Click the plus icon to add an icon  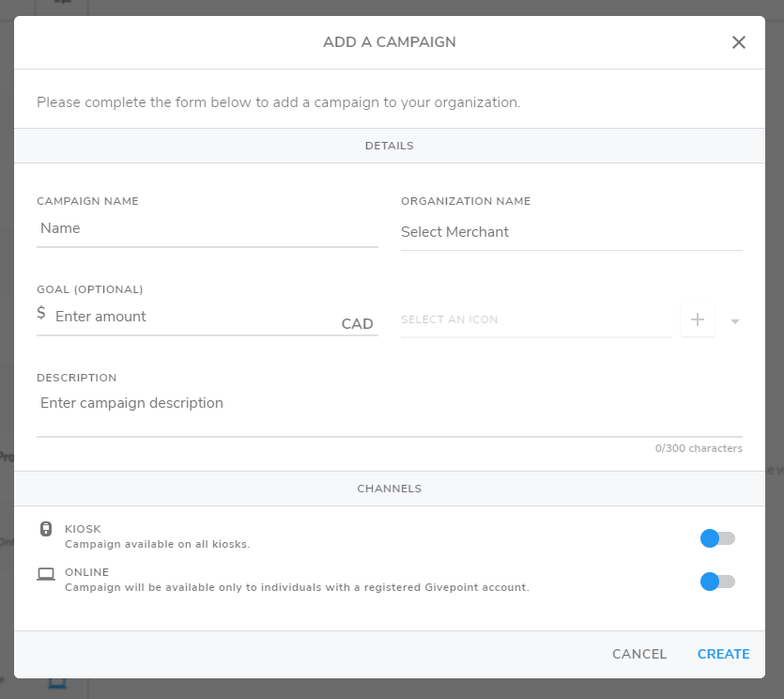698,319
